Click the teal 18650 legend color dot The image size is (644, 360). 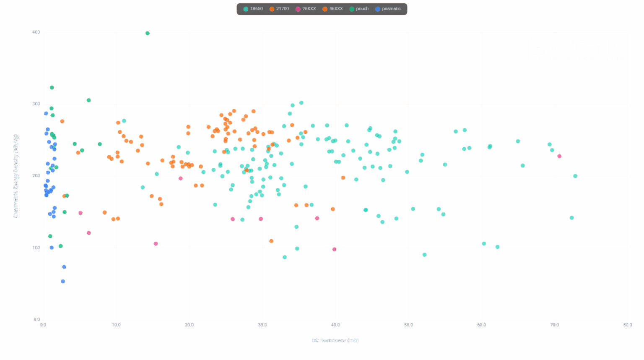click(246, 9)
